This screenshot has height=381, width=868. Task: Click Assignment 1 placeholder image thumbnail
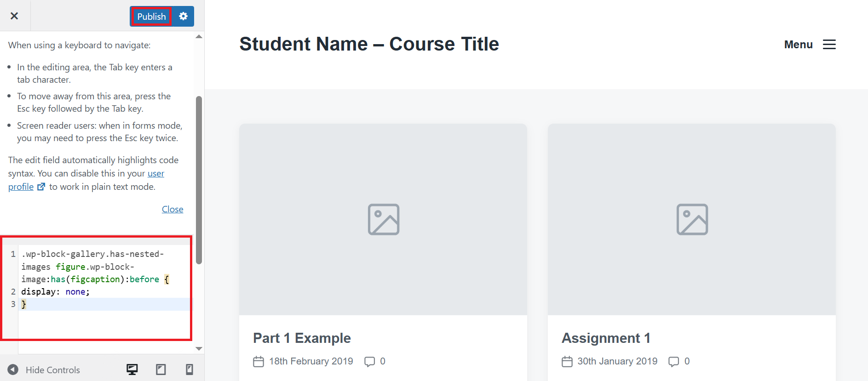(691, 219)
